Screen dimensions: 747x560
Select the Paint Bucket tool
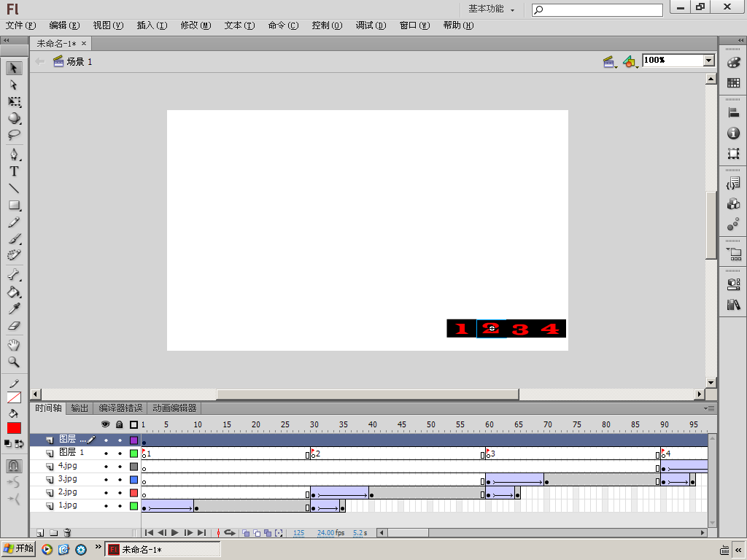click(x=14, y=292)
